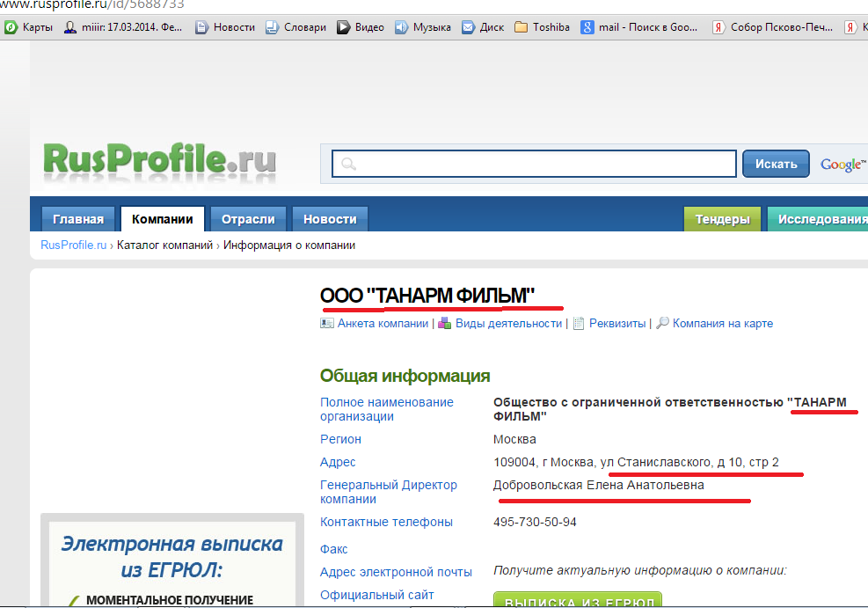Click the Искать search button
868x608 pixels.
[x=776, y=164]
